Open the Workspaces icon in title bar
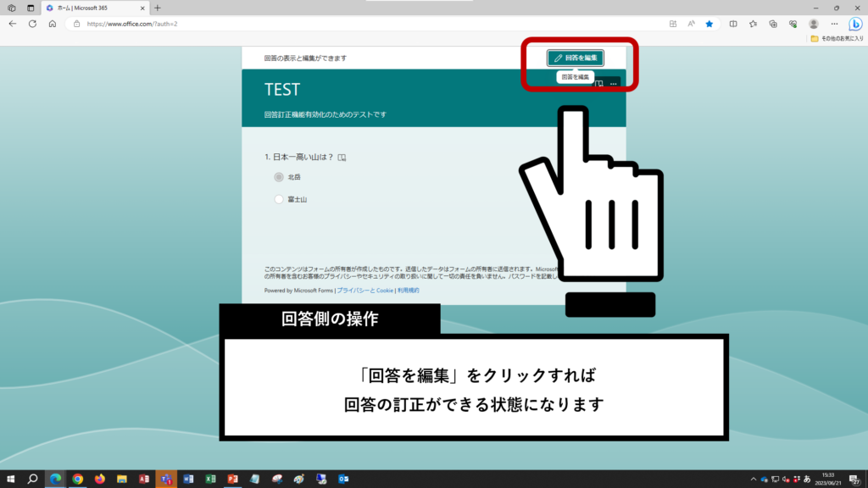The image size is (868, 488). (12, 8)
